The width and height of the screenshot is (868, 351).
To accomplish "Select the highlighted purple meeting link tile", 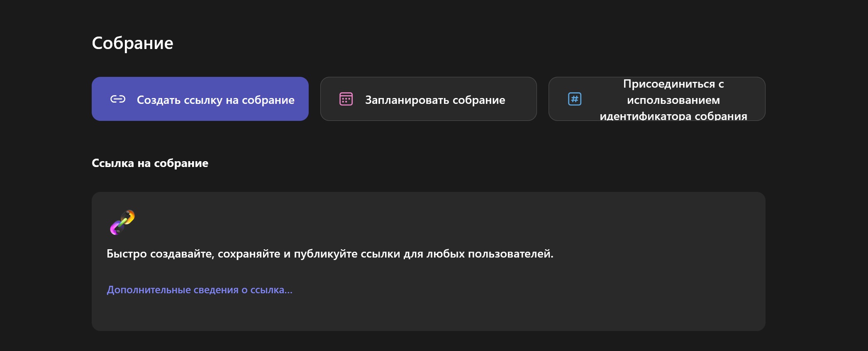I will pyautogui.click(x=200, y=99).
